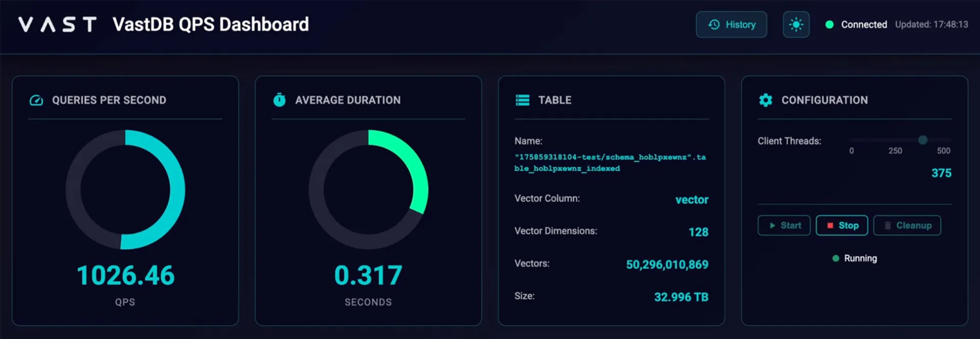
Task: Select the 0.317 seconds value
Action: 369,275
